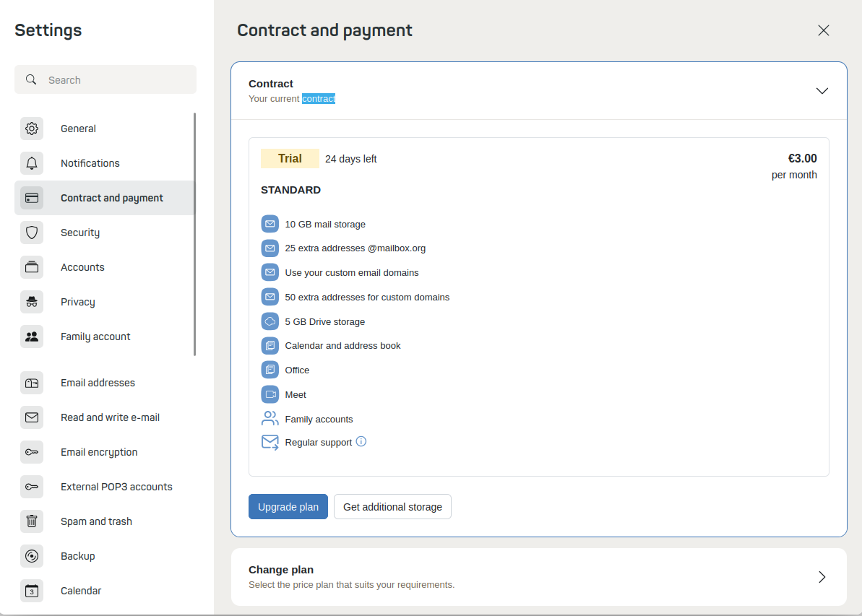Click the info icon next to Regular support
The height and width of the screenshot is (616, 862).
point(361,441)
